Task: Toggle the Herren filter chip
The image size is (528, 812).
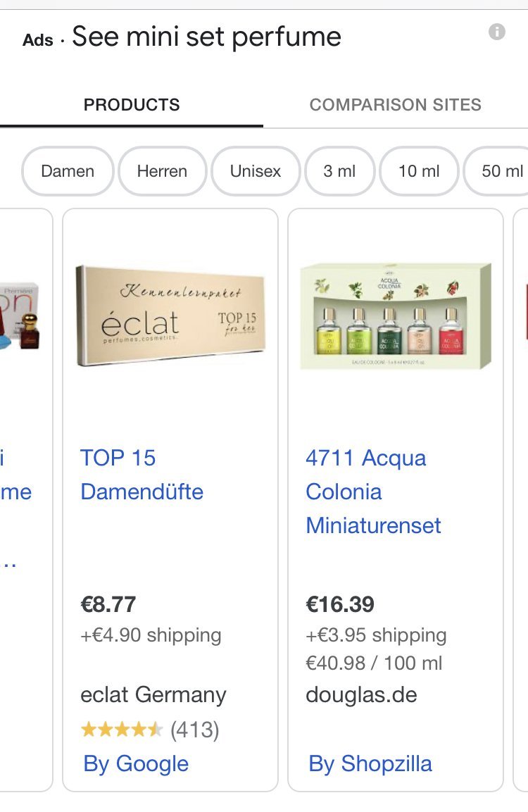Action: [x=162, y=171]
